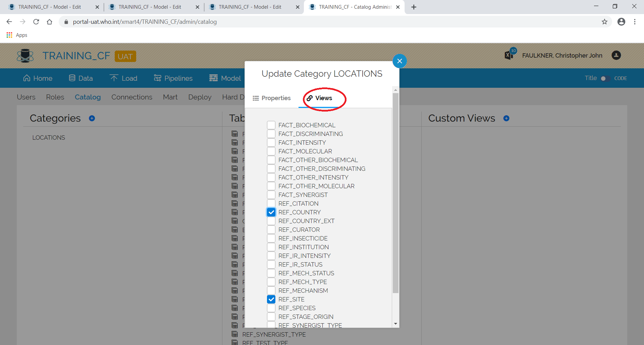The image size is (644, 345).
Task: Open the Home menu
Action: 38,78
